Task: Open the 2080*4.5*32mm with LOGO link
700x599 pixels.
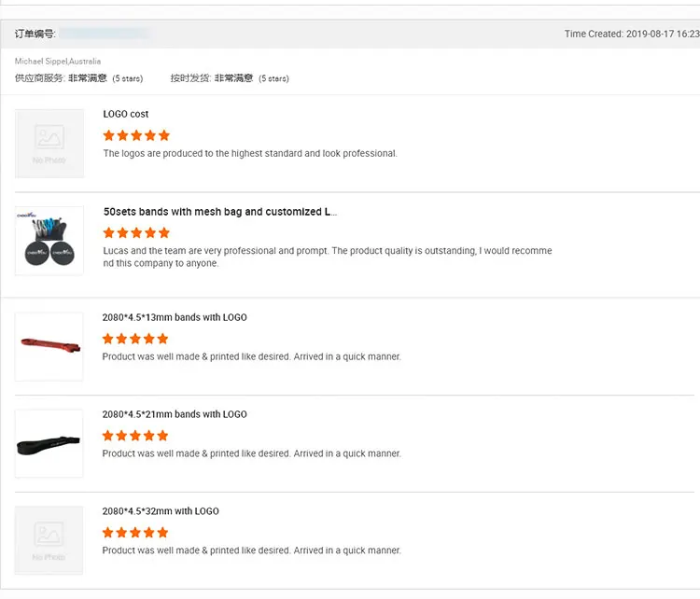Action: pyautogui.click(x=161, y=511)
